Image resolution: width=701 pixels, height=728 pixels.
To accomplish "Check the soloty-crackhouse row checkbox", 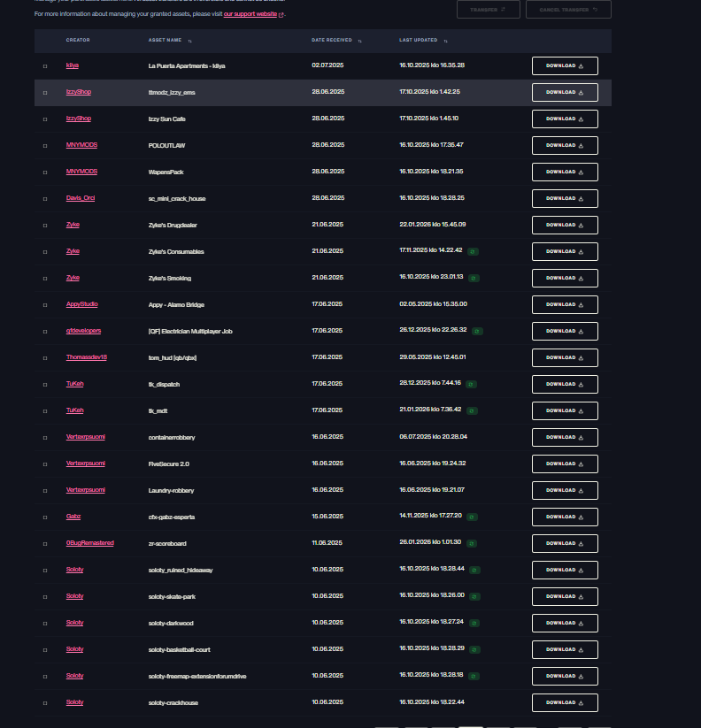I will click(x=45, y=703).
